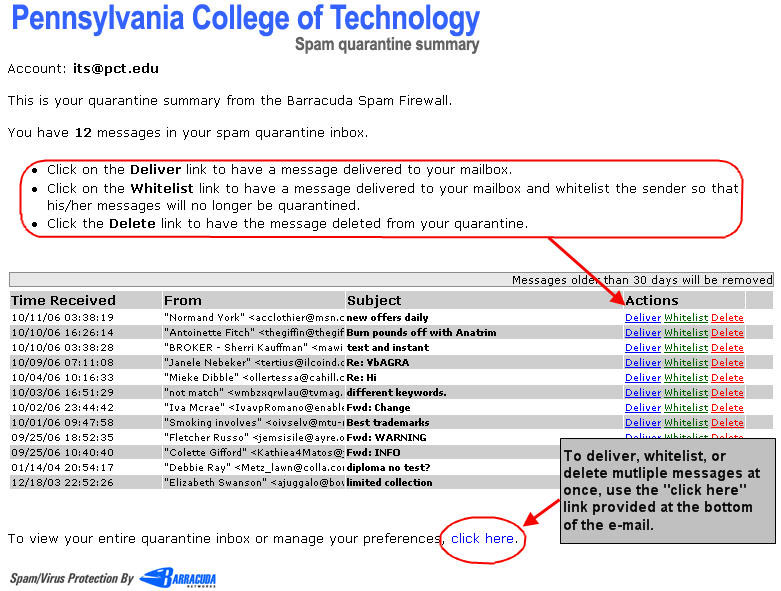Whitelist the 'Re: Hi' sender
The height and width of the screenshot is (591, 781).
[x=686, y=377]
